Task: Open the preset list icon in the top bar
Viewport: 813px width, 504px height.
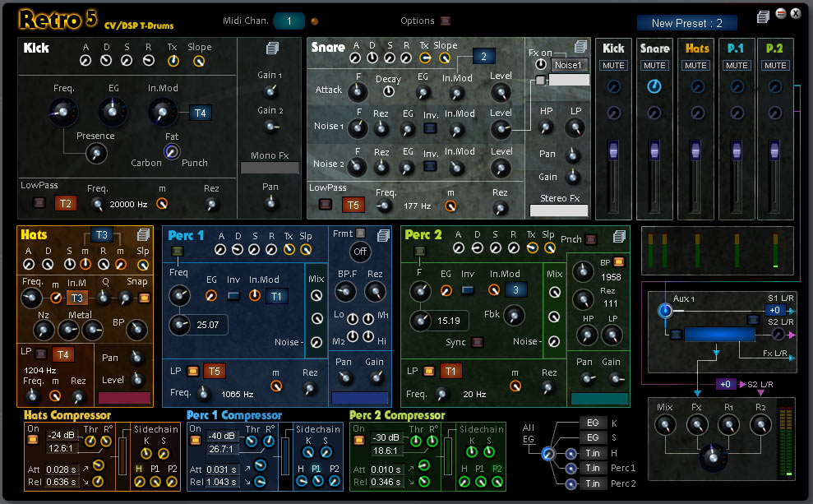Action: [763, 17]
